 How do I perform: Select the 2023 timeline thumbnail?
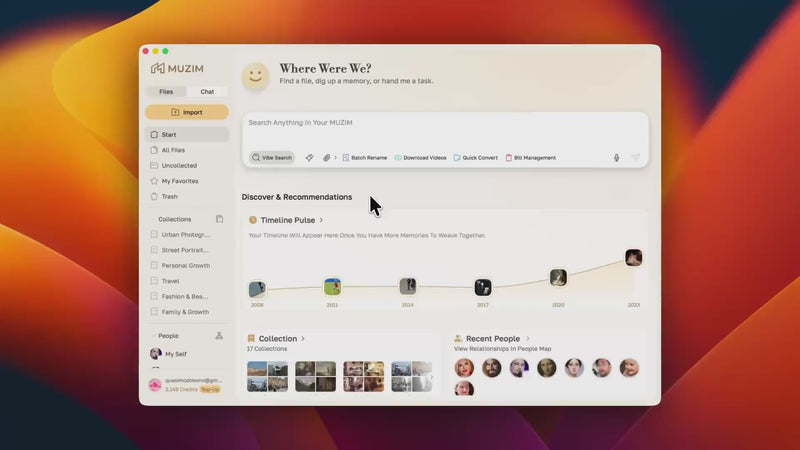click(x=634, y=258)
